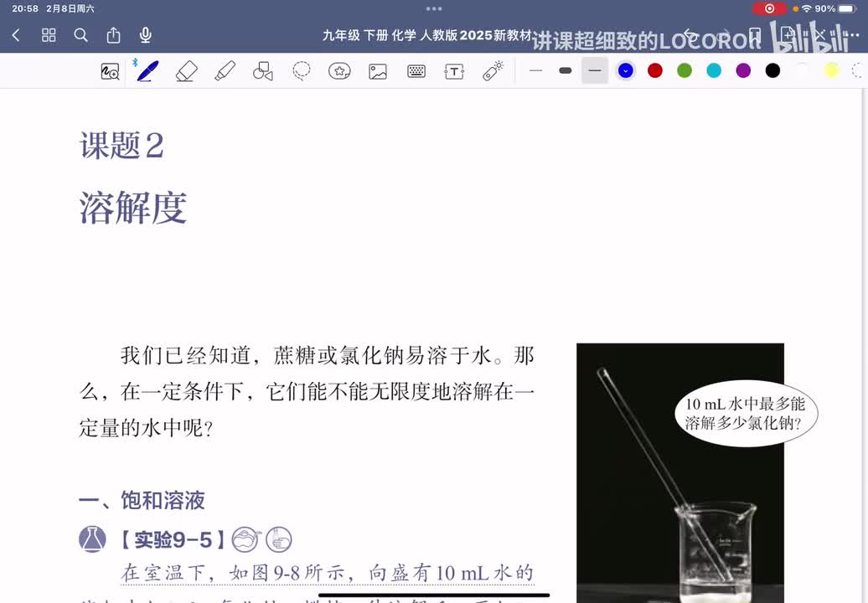Viewport: 868px width, 603px height.
Task: Tap the beaker and glass rod photo
Action: pyautogui.click(x=680, y=473)
